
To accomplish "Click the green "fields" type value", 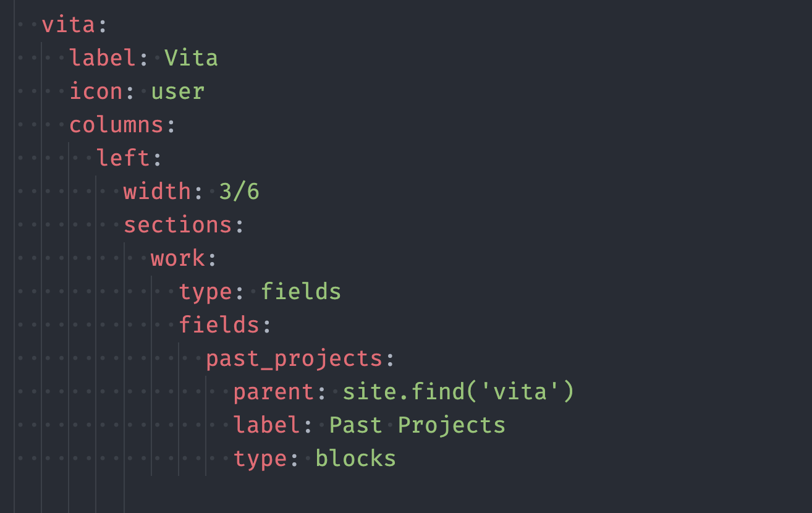I will click(x=300, y=292).
